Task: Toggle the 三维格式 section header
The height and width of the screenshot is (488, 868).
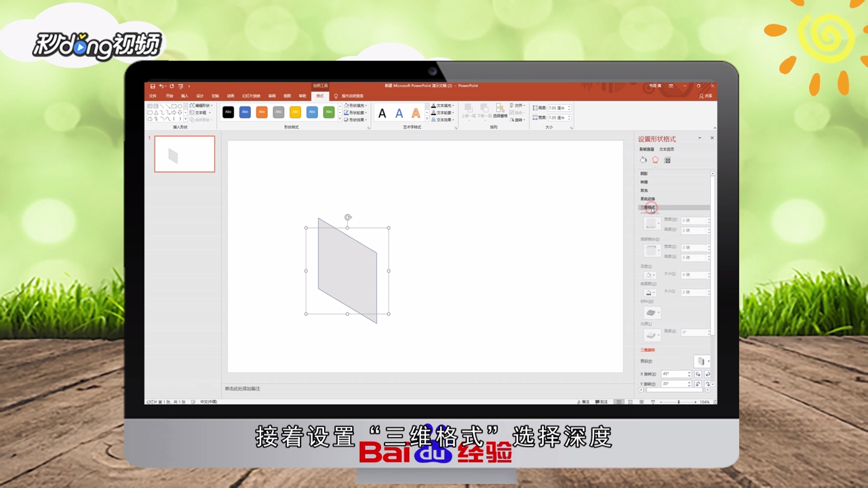Action: coord(675,207)
